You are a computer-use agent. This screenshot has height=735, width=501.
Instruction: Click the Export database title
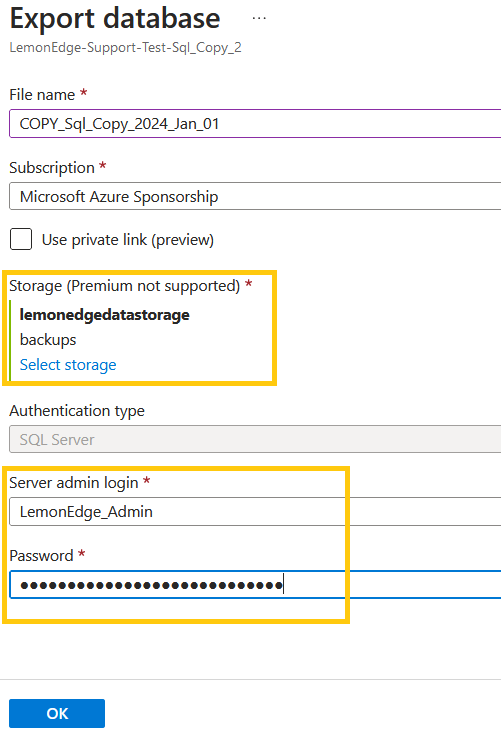point(115,19)
